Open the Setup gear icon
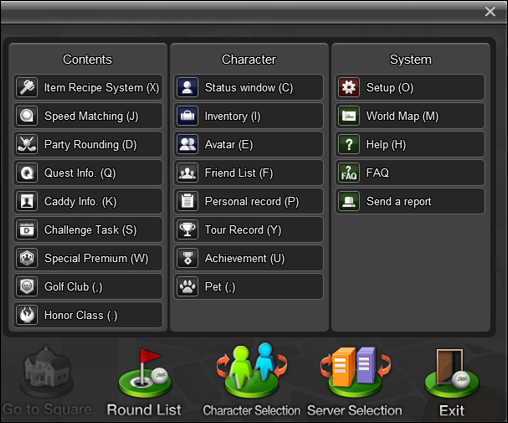The height and width of the screenshot is (423, 508). [349, 87]
